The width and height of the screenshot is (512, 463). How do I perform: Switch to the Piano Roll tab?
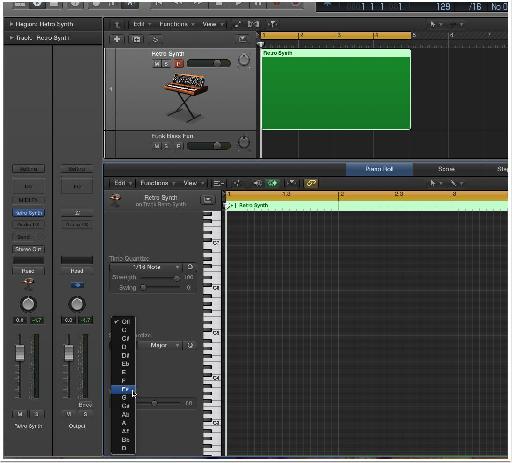(379, 169)
